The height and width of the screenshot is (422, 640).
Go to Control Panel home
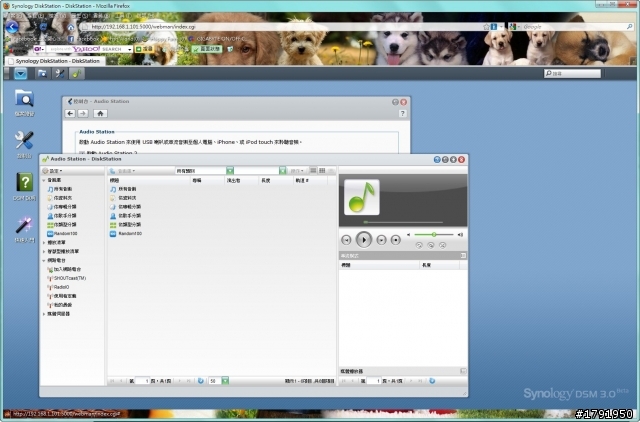(100, 113)
